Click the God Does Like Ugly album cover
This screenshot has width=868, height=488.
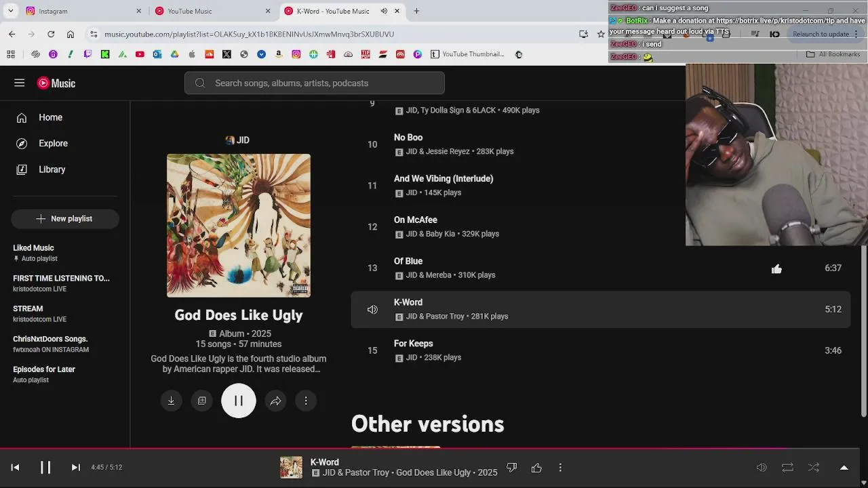click(x=239, y=226)
